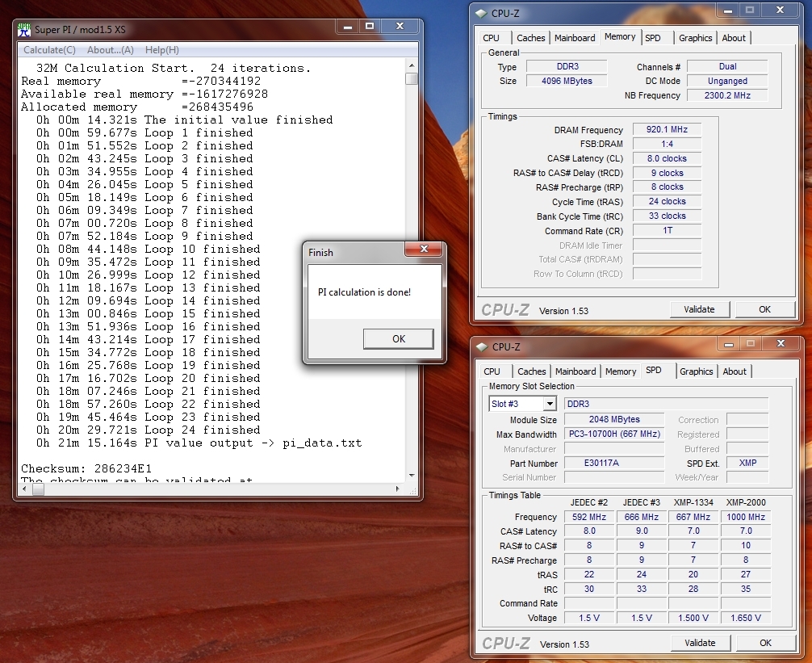
Task: Click Validate in the Memory CPU-Z window
Action: click(699, 309)
